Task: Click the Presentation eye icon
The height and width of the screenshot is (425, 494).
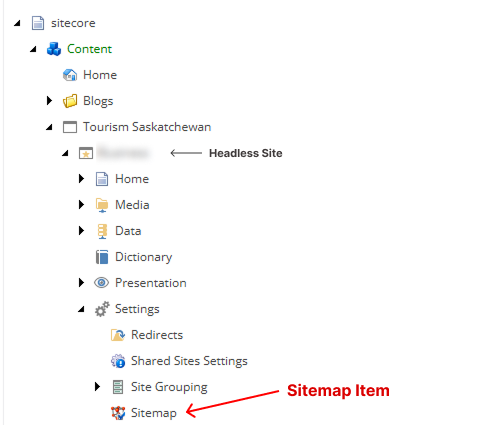Action: (x=101, y=283)
